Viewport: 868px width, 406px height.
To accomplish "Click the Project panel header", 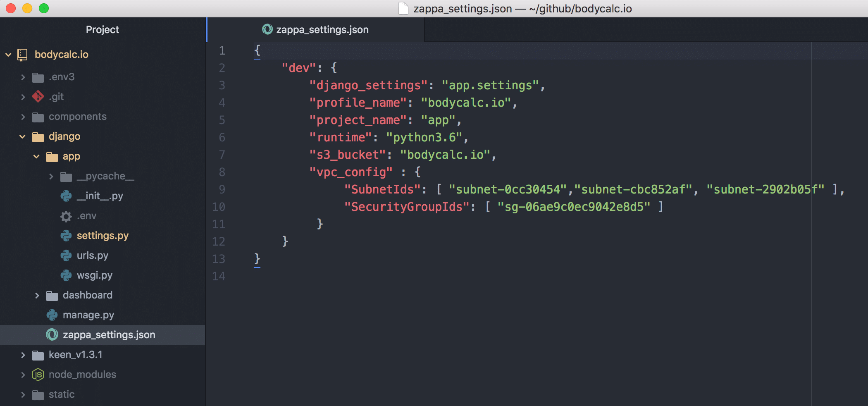I will (103, 30).
